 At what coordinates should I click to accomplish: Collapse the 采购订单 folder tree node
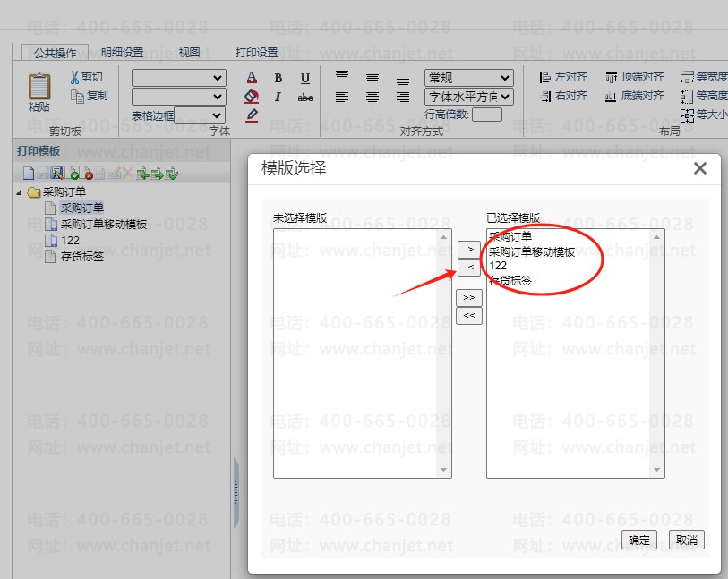tap(21, 192)
